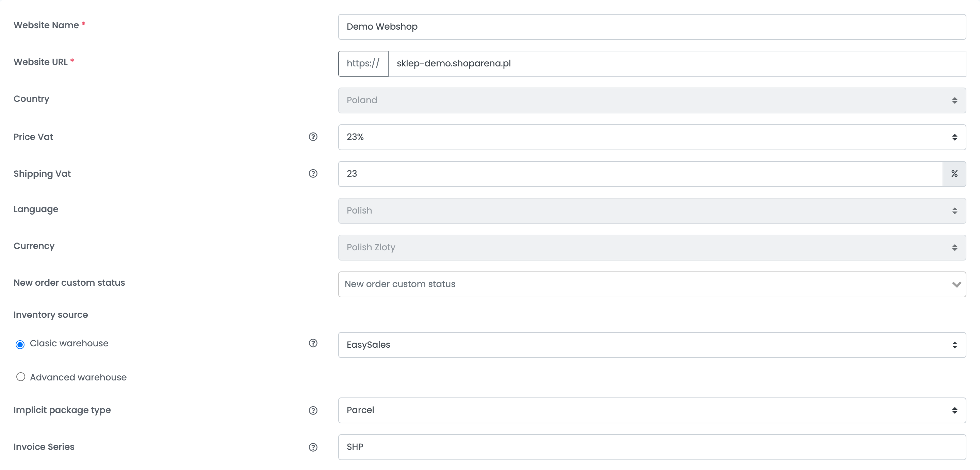
Task: Select the Clasic warehouse radio button
Action: click(20, 344)
